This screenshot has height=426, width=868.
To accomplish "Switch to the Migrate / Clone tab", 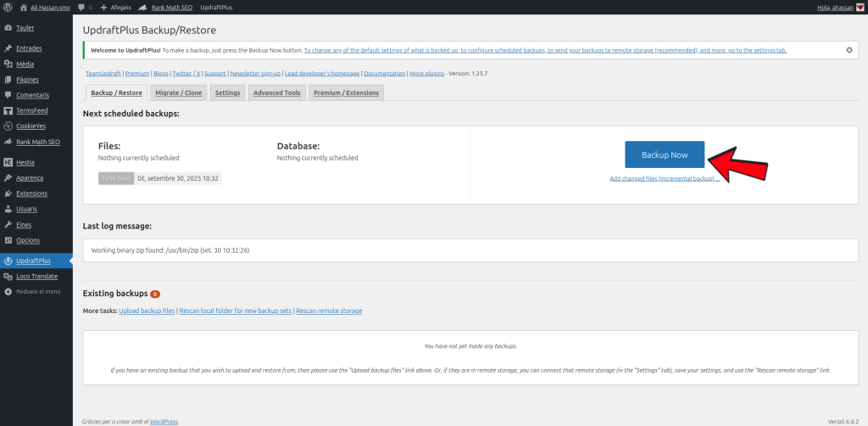I will [179, 92].
